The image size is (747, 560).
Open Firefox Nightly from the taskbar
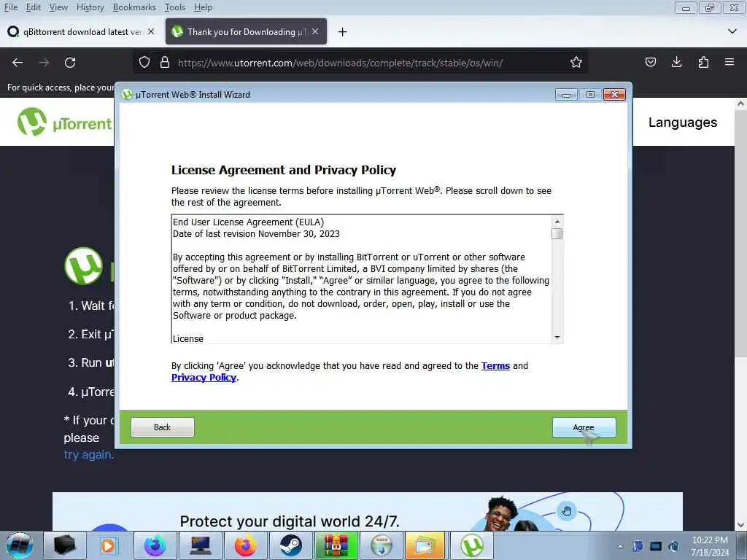[155, 545]
